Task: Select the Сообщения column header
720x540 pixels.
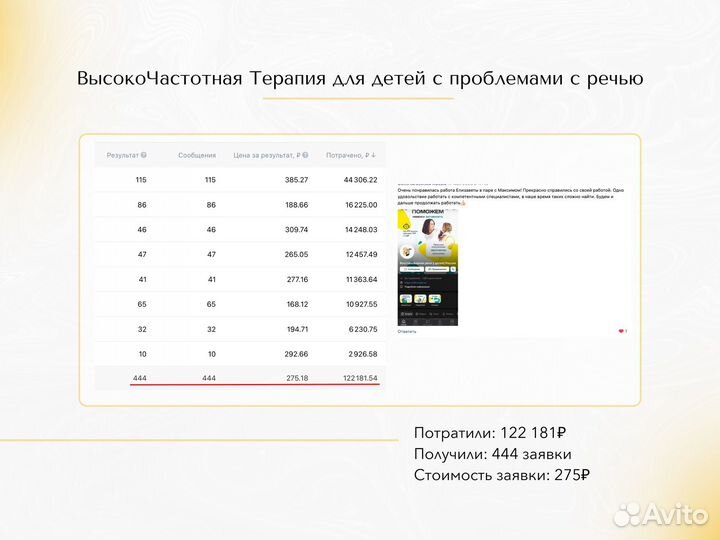Action: point(197,155)
